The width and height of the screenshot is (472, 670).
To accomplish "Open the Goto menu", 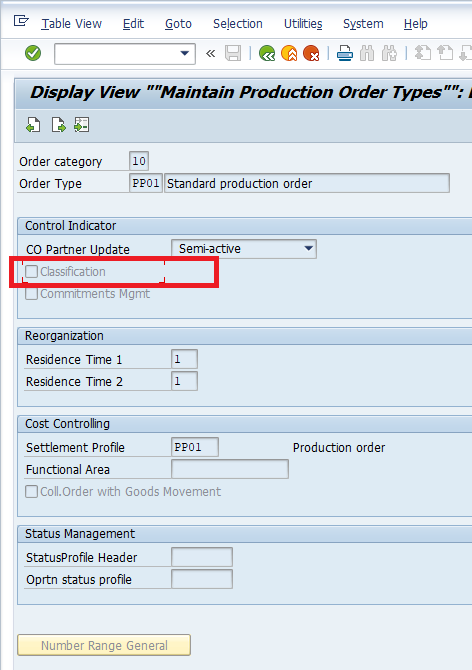I will click(x=178, y=24).
